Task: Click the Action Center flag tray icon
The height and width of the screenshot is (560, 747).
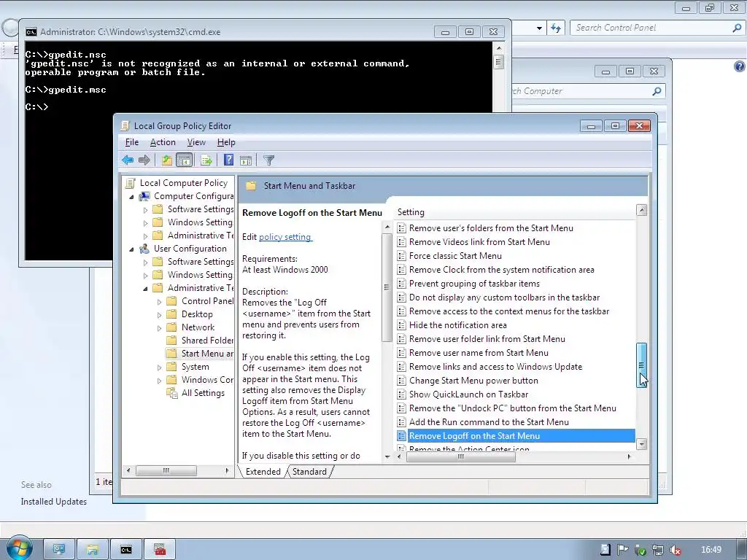Action: [x=622, y=550]
